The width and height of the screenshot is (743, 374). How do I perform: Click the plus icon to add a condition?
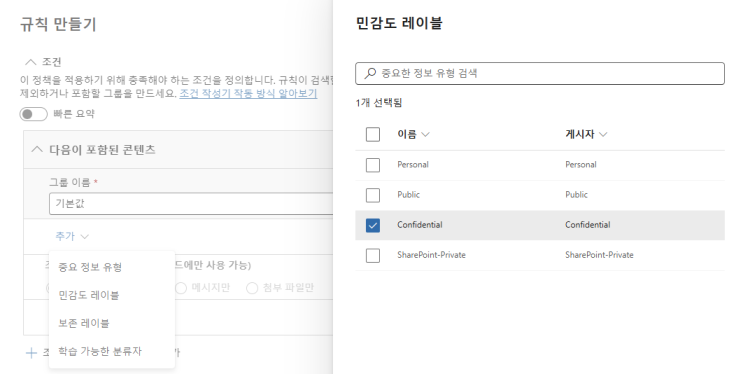[x=31, y=353]
